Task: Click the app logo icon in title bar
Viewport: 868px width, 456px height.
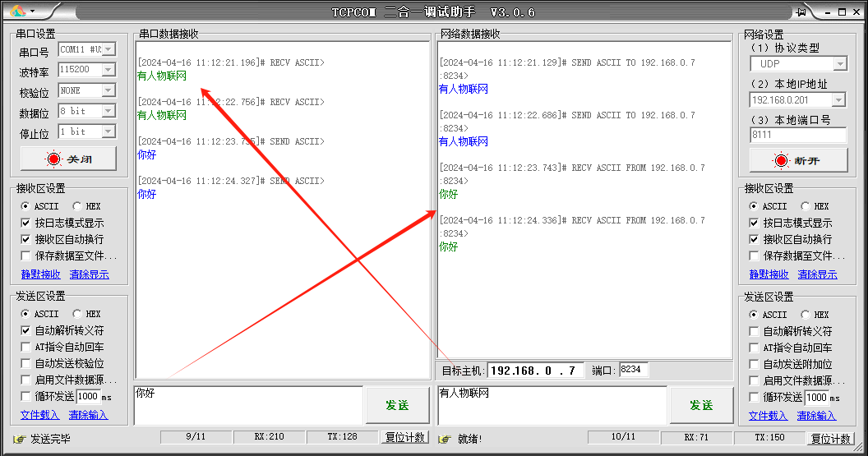Action: click(x=17, y=12)
